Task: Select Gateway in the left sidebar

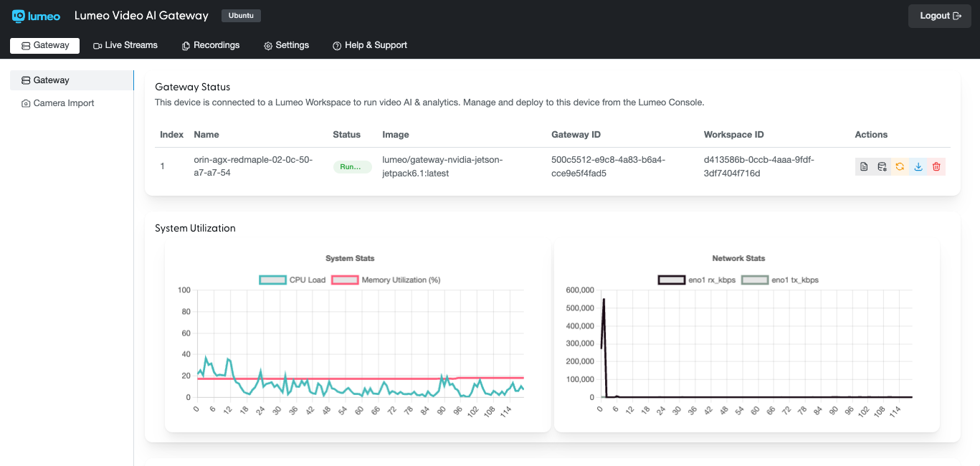Action: coord(72,80)
